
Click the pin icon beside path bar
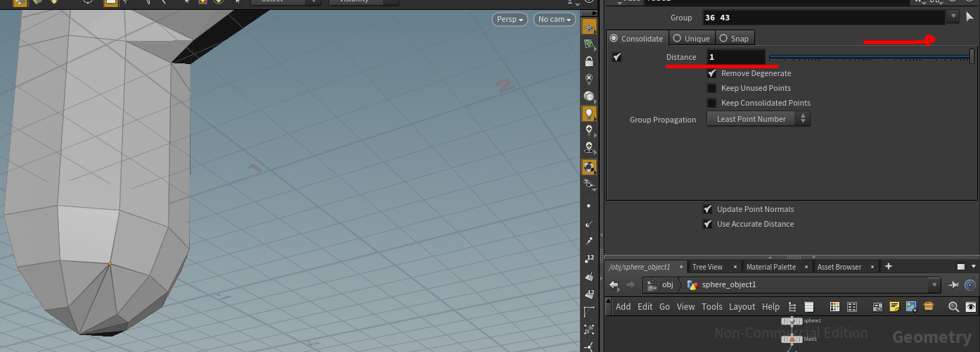coord(954,285)
